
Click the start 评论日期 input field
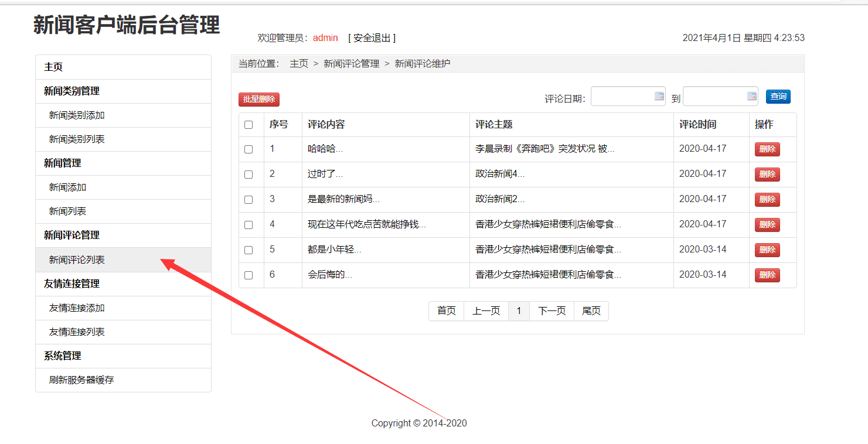pyautogui.click(x=621, y=97)
